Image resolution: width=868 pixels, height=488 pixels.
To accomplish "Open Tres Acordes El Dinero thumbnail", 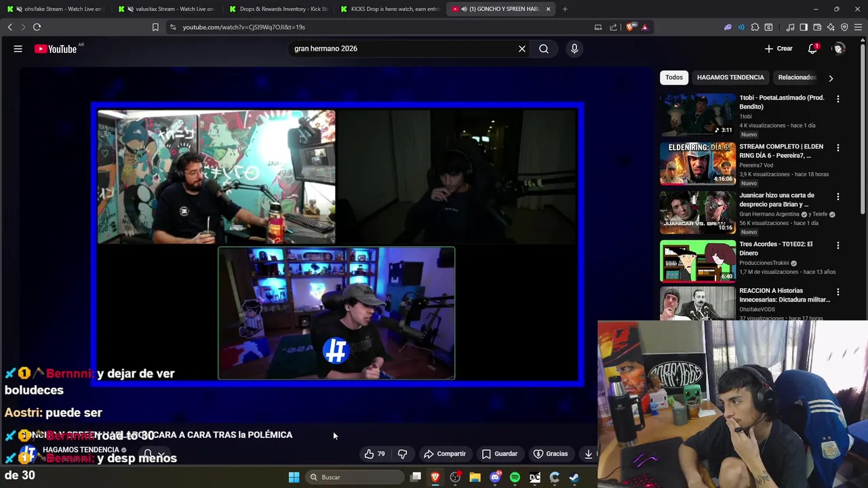I will (x=698, y=261).
